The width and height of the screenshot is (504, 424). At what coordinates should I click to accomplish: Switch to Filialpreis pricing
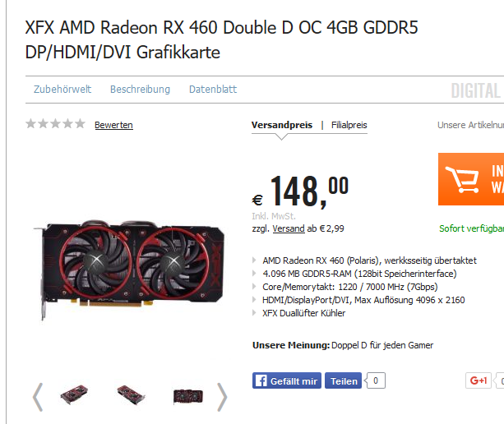(349, 125)
